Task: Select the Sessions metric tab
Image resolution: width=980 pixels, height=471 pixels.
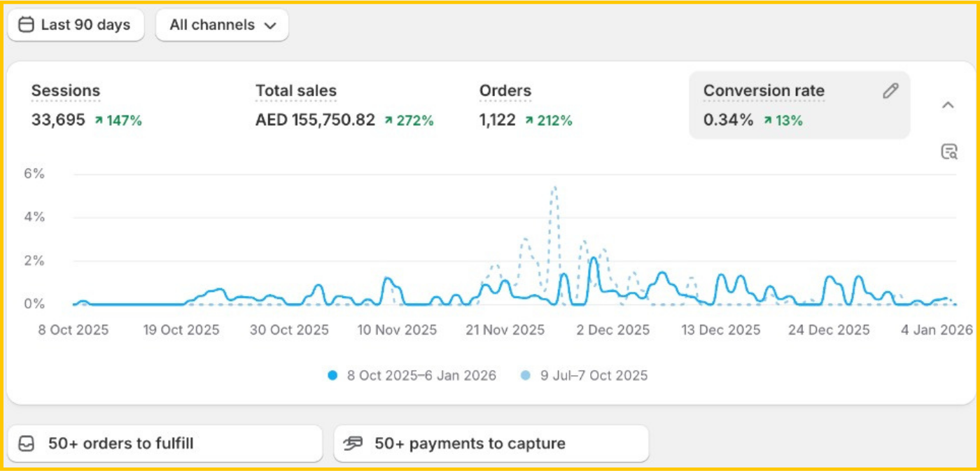Action: [66, 91]
